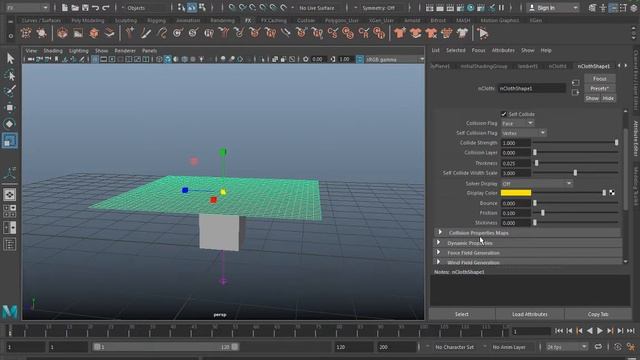This screenshot has height=360, width=640.
Task: Toggle the smooth-shade-all viewport cube
Action: click(168, 60)
